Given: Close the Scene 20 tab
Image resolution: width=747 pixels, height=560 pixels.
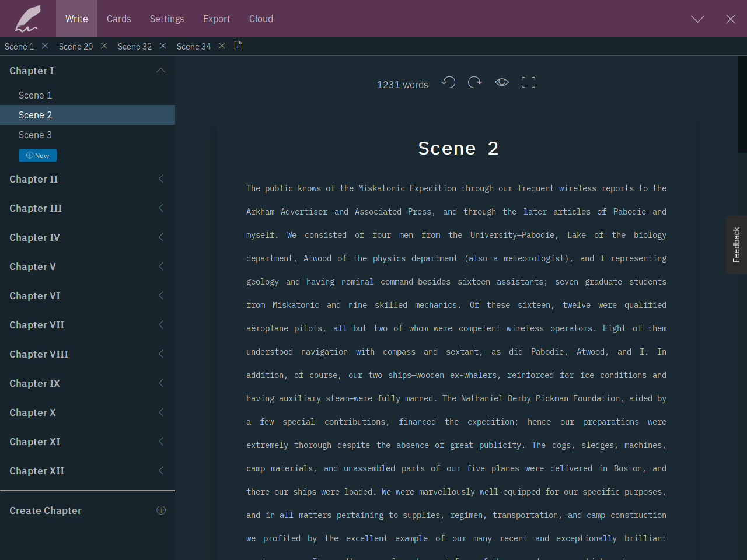Looking at the screenshot, I should (104, 46).
